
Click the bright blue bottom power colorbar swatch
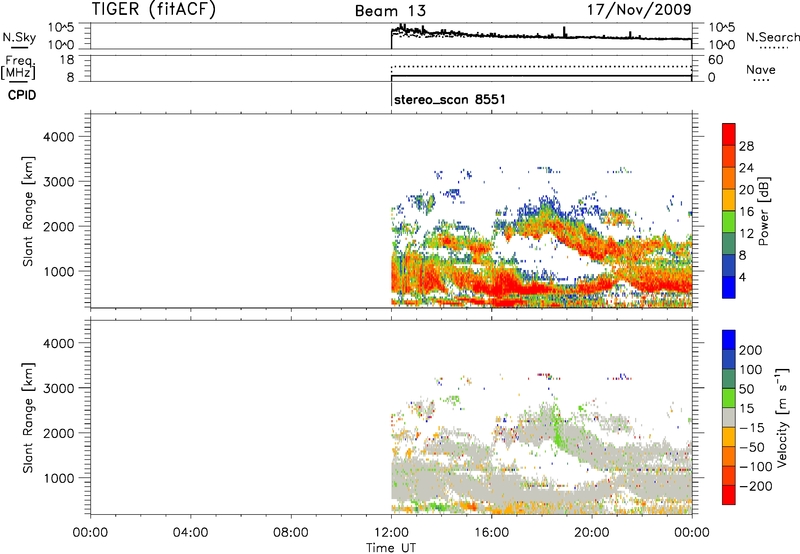pos(729,287)
